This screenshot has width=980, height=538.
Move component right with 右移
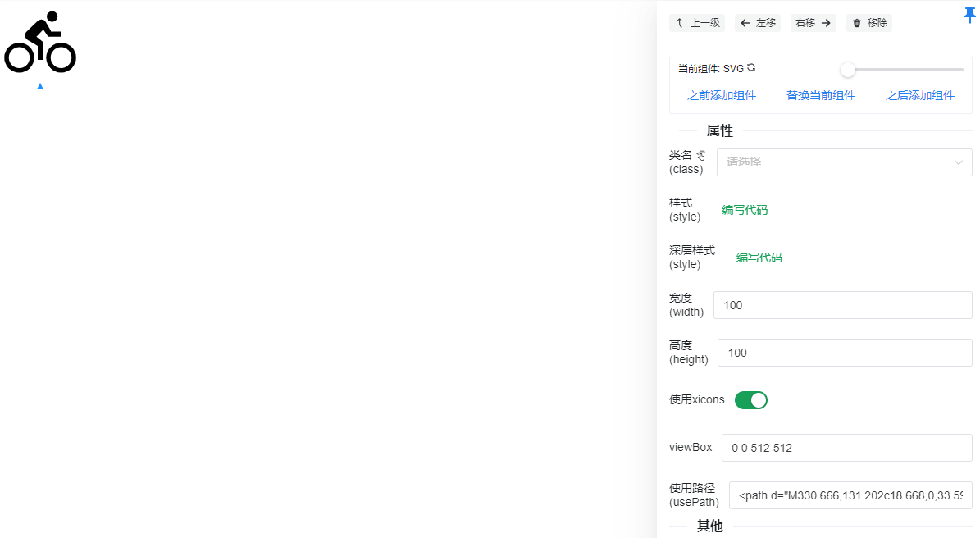click(x=813, y=23)
